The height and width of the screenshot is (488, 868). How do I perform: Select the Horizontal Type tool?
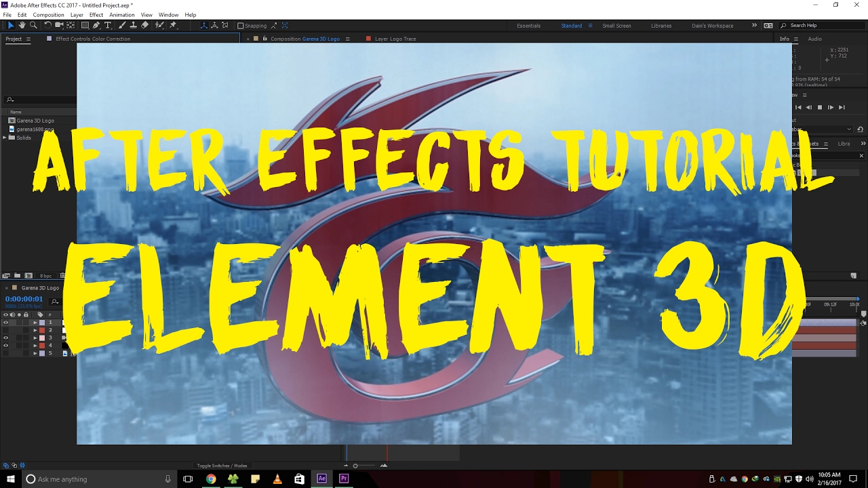(108, 25)
